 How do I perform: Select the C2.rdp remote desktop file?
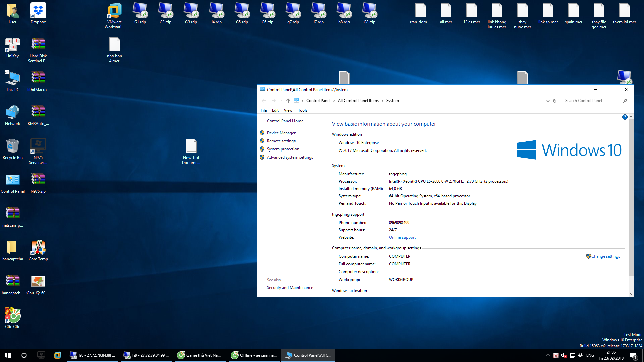click(x=165, y=13)
